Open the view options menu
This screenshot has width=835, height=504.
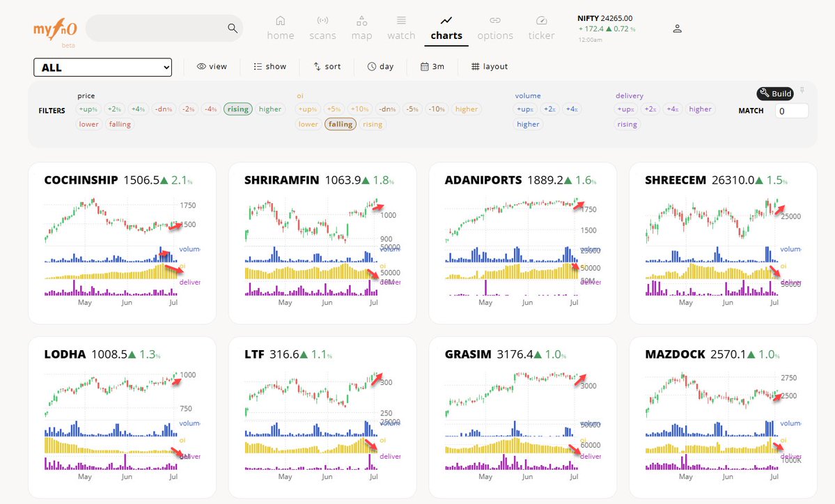pos(212,67)
